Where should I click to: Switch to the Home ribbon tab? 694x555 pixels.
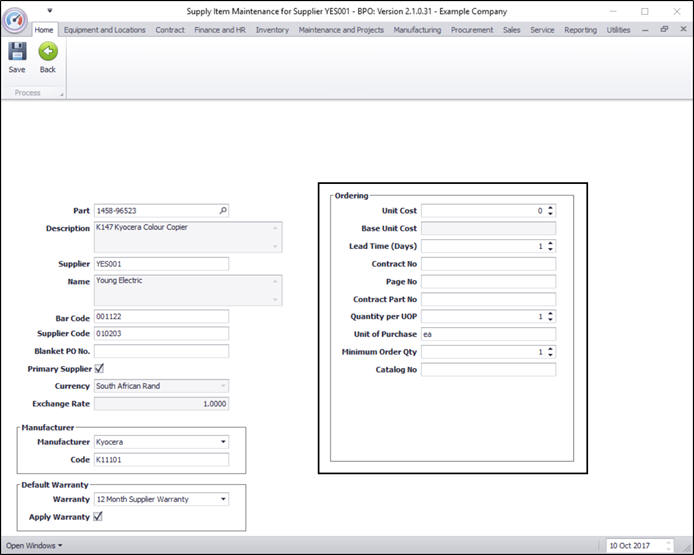pyautogui.click(x=44, y=30)
